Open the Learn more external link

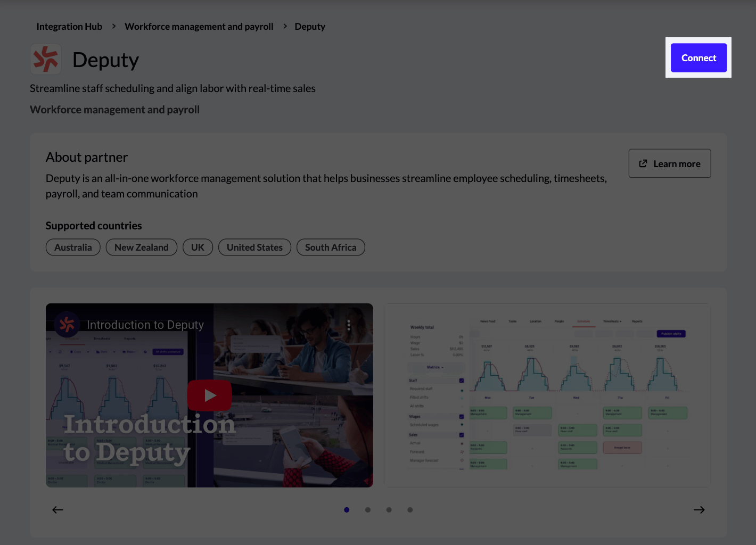pyautogui.click(x=670, y=164)
